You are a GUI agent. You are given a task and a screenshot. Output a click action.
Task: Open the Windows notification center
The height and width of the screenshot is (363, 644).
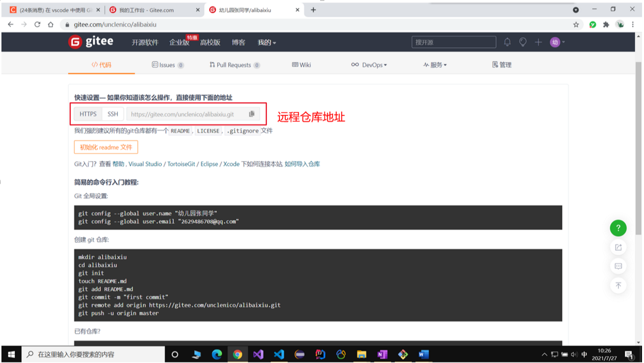(629, 354)
